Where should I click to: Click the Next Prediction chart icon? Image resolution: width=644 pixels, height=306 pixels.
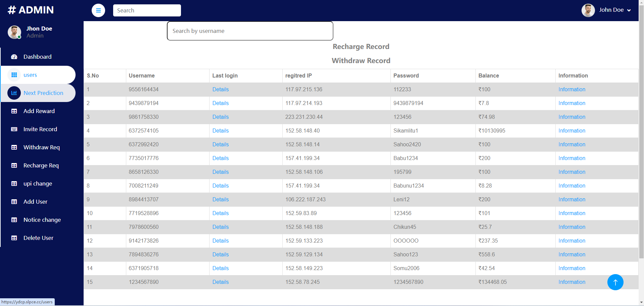click(14, 93)
